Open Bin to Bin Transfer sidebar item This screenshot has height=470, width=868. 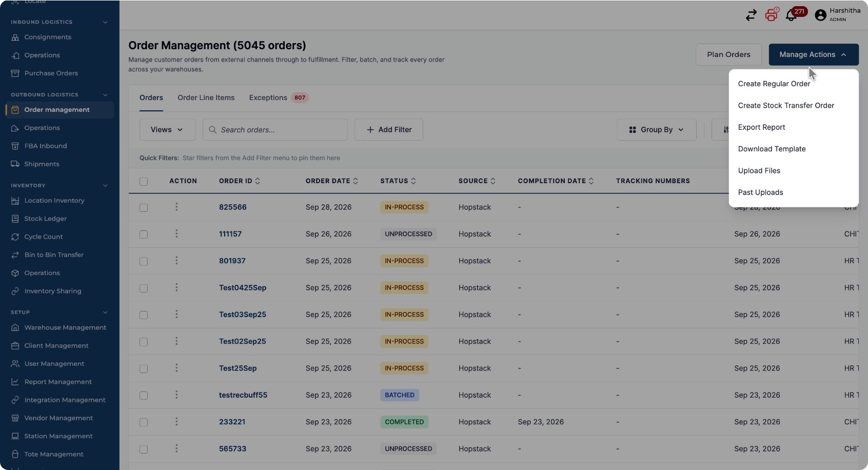[53, 255]
